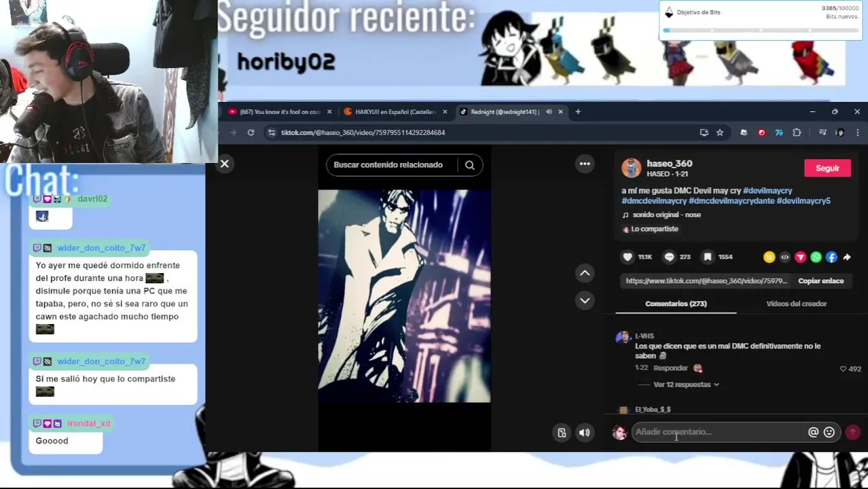This screenshot has height=489, width=868.
Task: Bookmark this page with the star icon
Action: coord(720,132)
